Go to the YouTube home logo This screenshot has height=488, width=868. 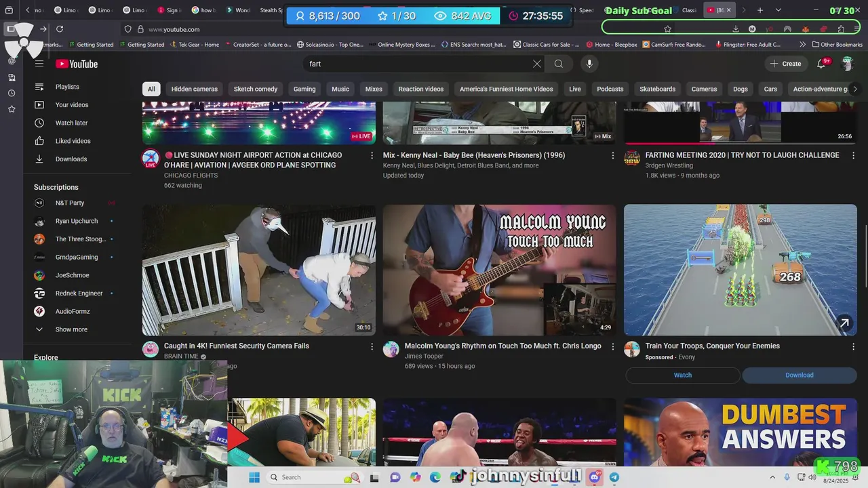coord(77,64)
